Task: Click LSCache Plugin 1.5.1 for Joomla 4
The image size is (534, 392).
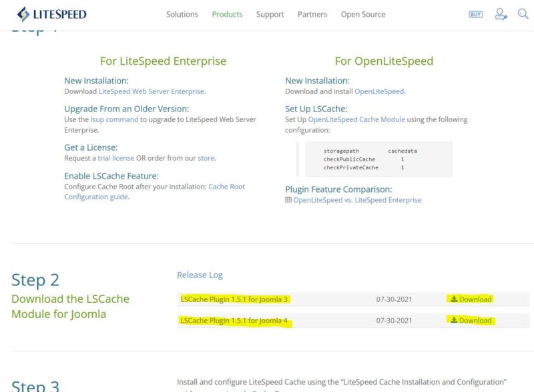Action: point(234,321)
